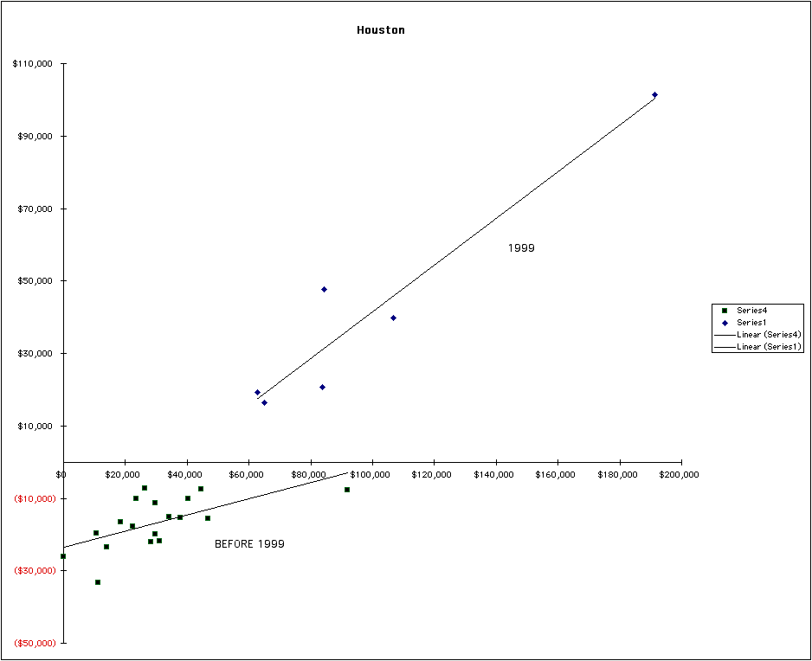Click the red ($10,000) y-axis label
The image size is (812, 661).
35,499
